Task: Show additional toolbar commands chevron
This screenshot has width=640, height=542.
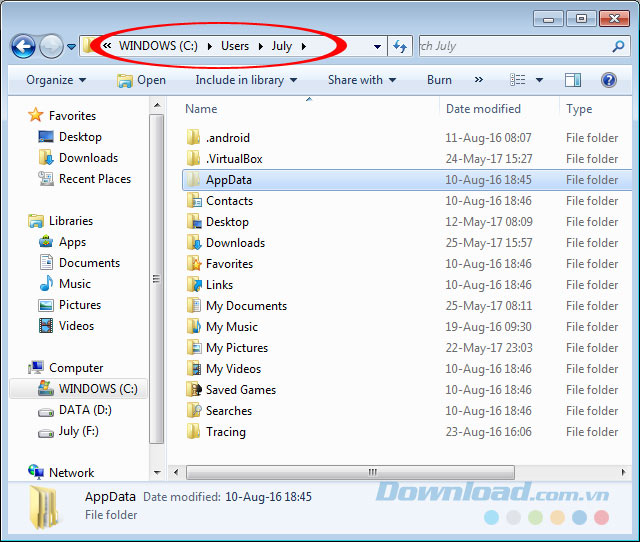Action: click(478, 80)
